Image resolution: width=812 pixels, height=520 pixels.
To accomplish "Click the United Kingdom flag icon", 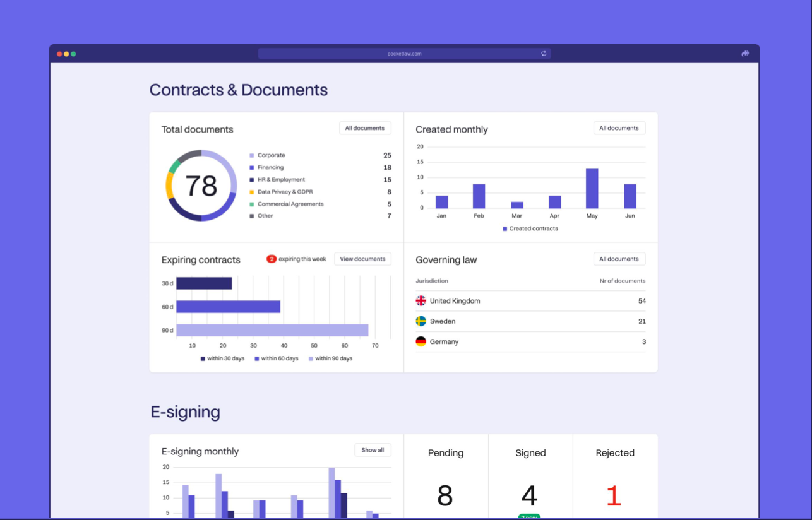I will point(421,301).
